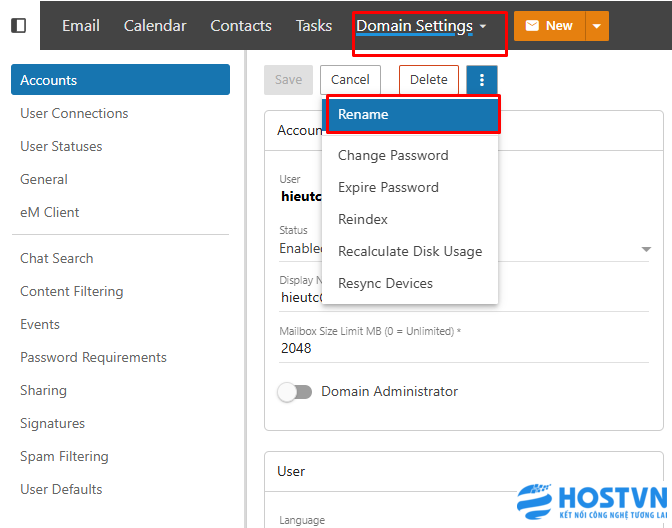This screenshot has height=528, width=672.
Task: Select Resync Devices menu item
Action: [x=385, y=283]
